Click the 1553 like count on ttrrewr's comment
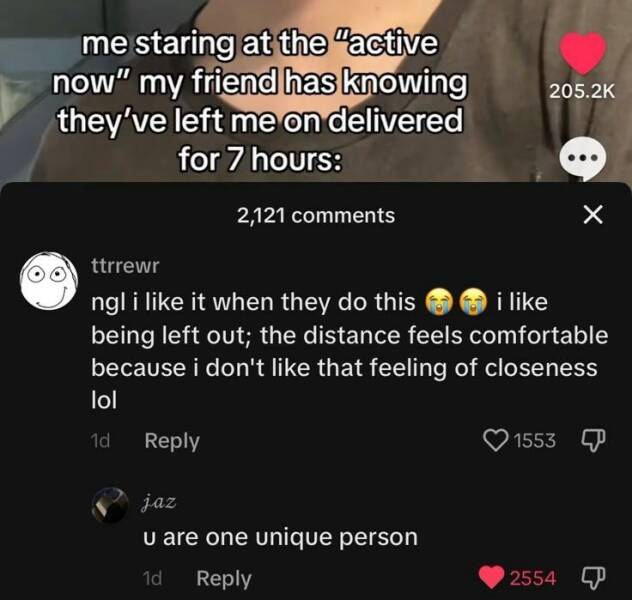Viewport: 632px width, 600px height. click(535, 440)
